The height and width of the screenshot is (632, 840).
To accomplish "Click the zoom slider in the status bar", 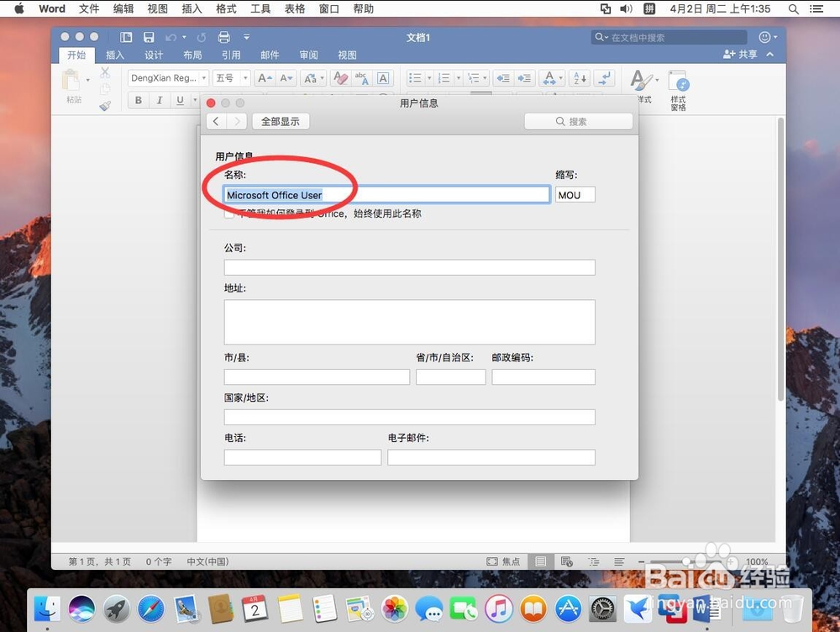I will (685, 561).
